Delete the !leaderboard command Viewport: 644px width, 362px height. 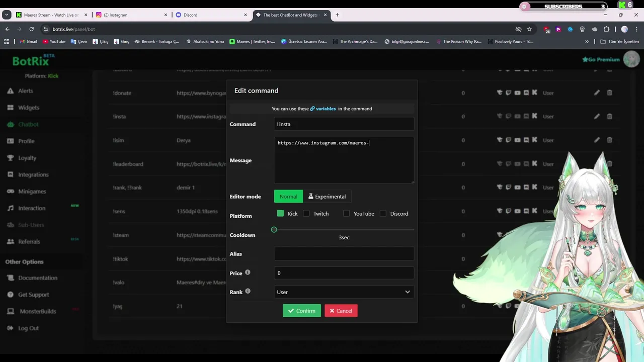click(x=609, y=163)
